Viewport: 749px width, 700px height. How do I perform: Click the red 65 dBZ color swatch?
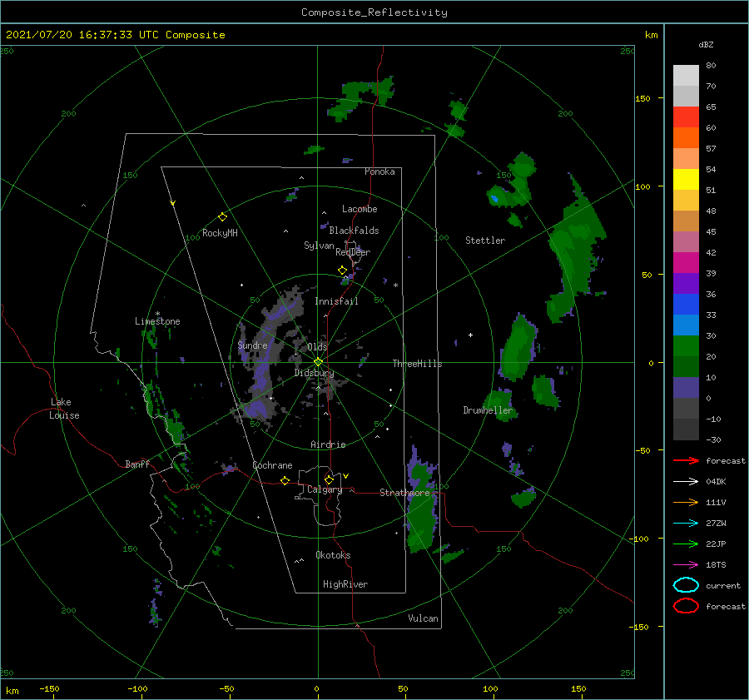(x=686, y=117)
